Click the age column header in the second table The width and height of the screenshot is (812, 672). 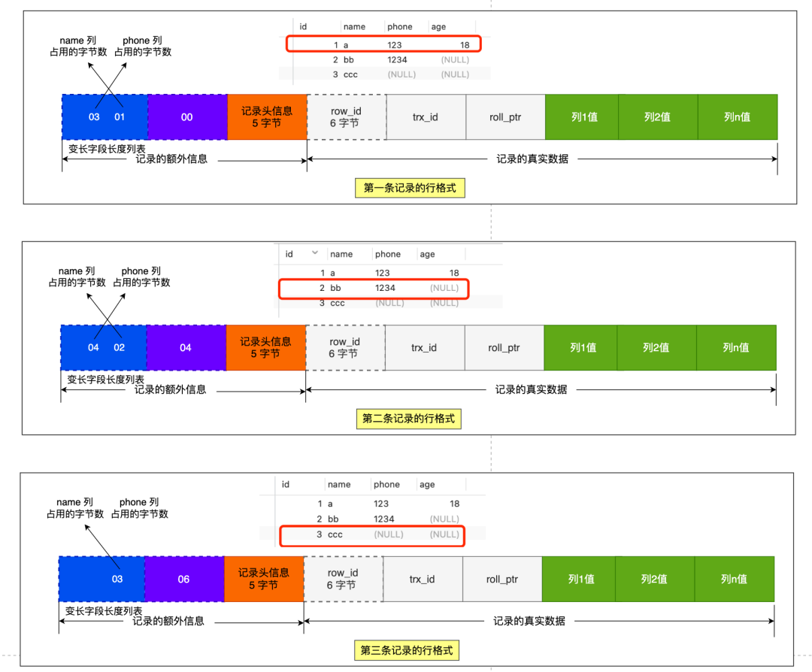tap(427, 254)
